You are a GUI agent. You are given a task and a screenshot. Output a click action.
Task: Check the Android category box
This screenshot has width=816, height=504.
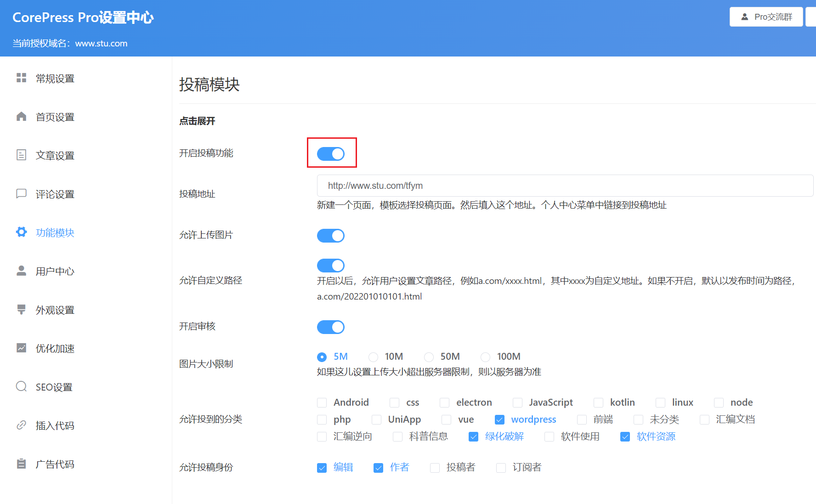point(322,403)
